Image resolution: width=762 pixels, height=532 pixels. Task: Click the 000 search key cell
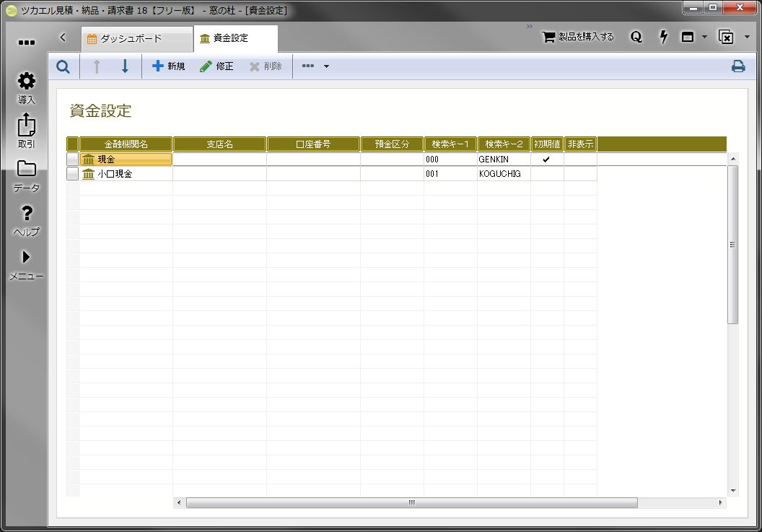point(450,159)
